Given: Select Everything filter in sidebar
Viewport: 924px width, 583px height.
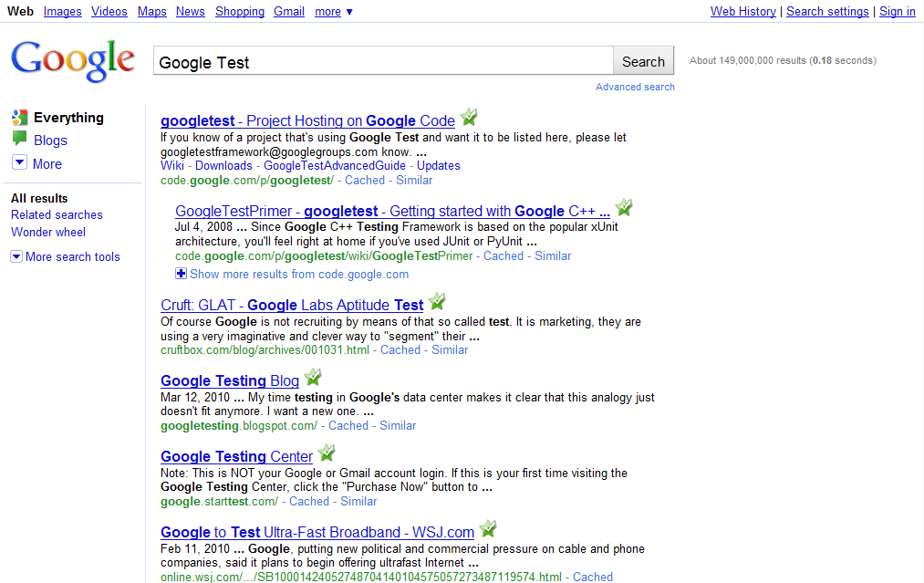Looking at the screenshot, I should (68, 118).
